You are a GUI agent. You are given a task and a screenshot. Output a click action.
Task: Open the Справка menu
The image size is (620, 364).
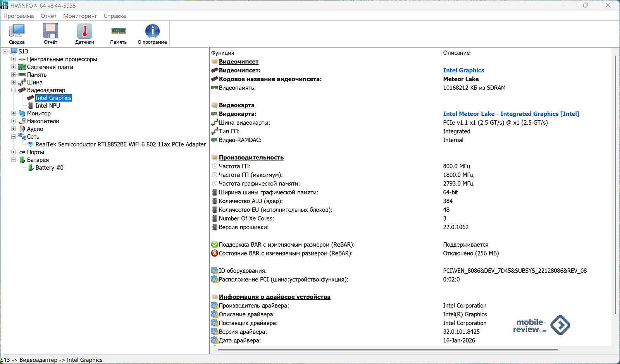[114, 16]
